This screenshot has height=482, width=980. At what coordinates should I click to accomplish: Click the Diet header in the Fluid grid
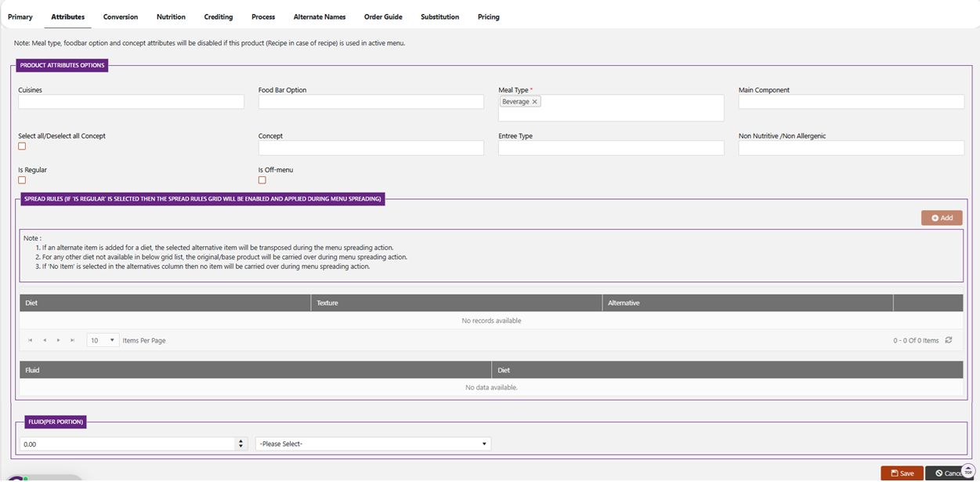pos(727,370)
